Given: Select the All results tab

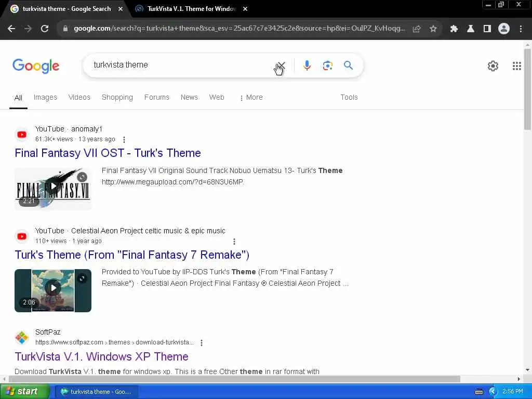Looking at the screenshot, I should [18, 98].
